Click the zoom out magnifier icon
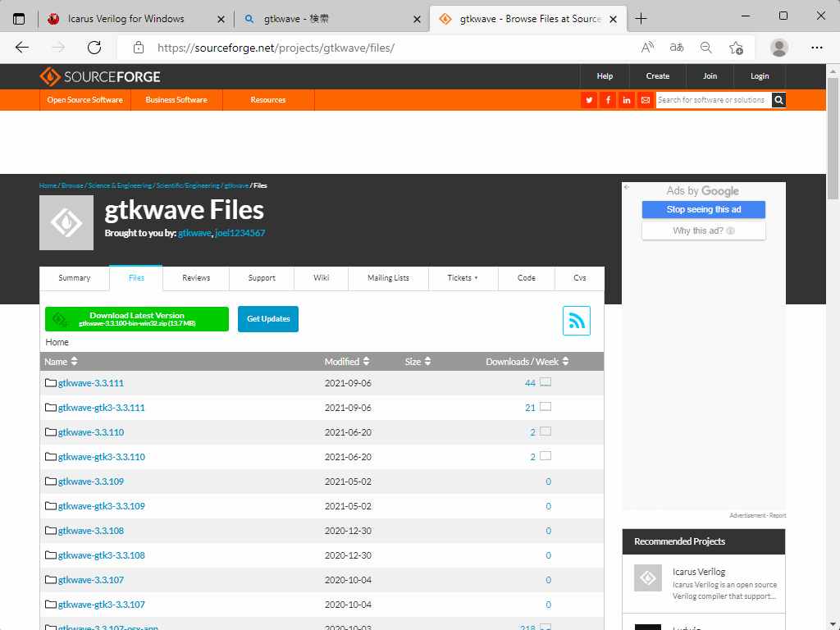Image resolution: width=840 pixels, height=630 pixels. pos(706,48)
